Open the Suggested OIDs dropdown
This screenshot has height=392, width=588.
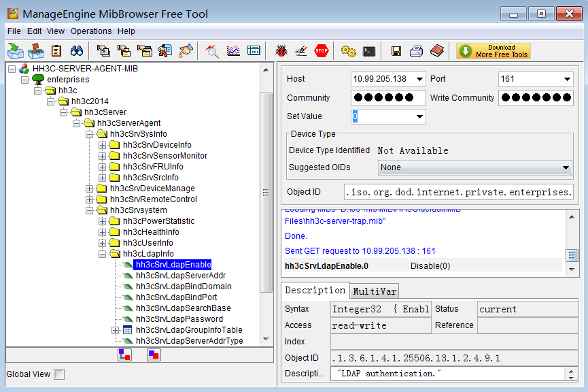566,167
